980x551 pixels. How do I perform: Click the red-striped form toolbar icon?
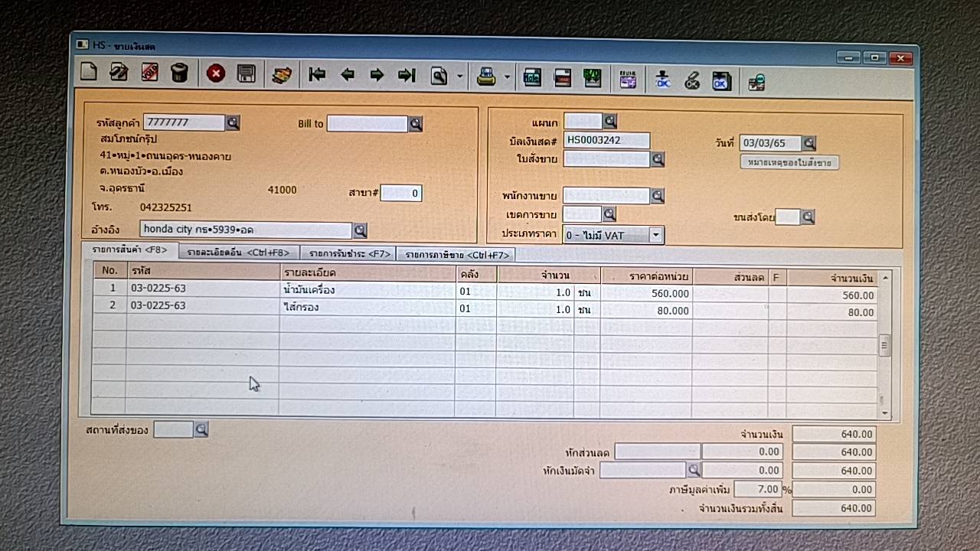coord(563,78)
